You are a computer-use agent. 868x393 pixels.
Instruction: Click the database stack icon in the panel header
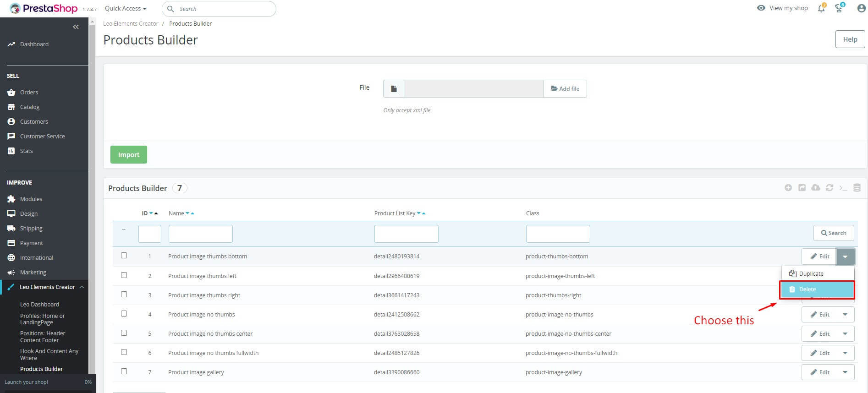tap(857, 188)
